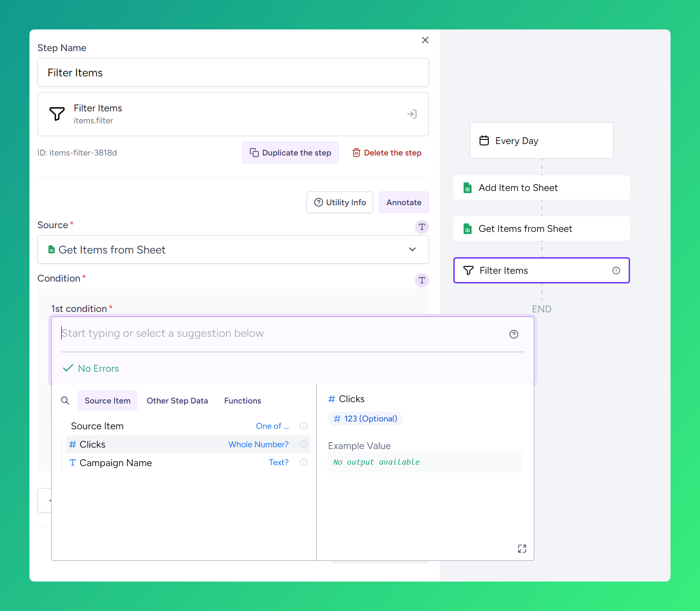Click the Step Name input field
This screenshot has height=611, width=700.
click(233, 73)
